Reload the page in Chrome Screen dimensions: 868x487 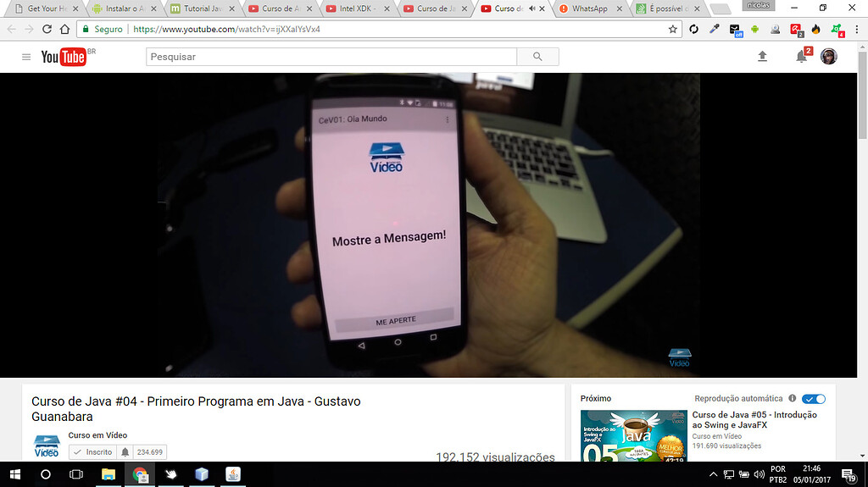pyautogui.click(x=47, y=30)
